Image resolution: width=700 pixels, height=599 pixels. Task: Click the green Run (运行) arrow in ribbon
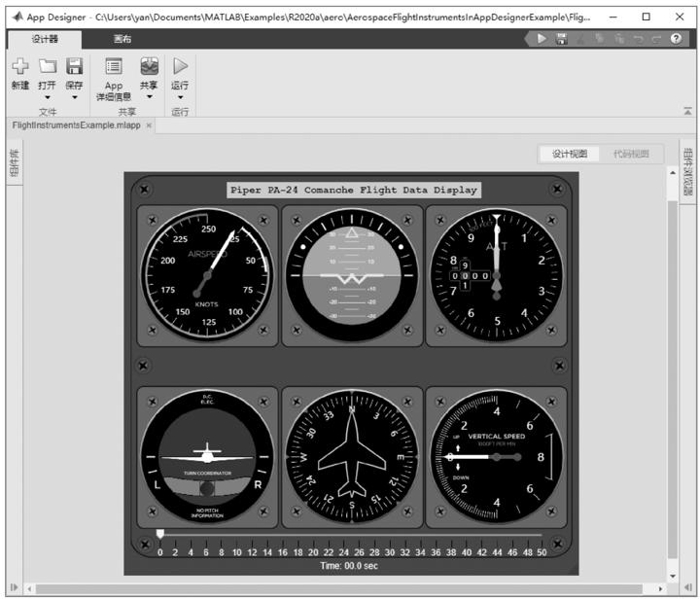click(x=180, y=66)
